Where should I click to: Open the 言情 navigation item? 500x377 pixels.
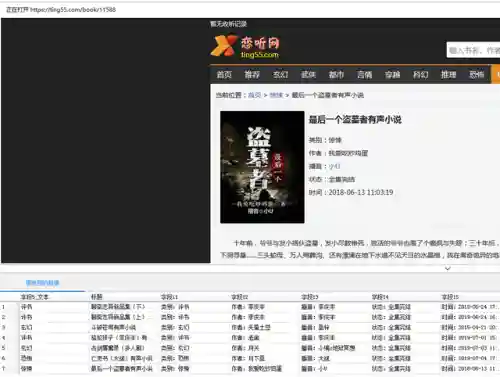364,75
